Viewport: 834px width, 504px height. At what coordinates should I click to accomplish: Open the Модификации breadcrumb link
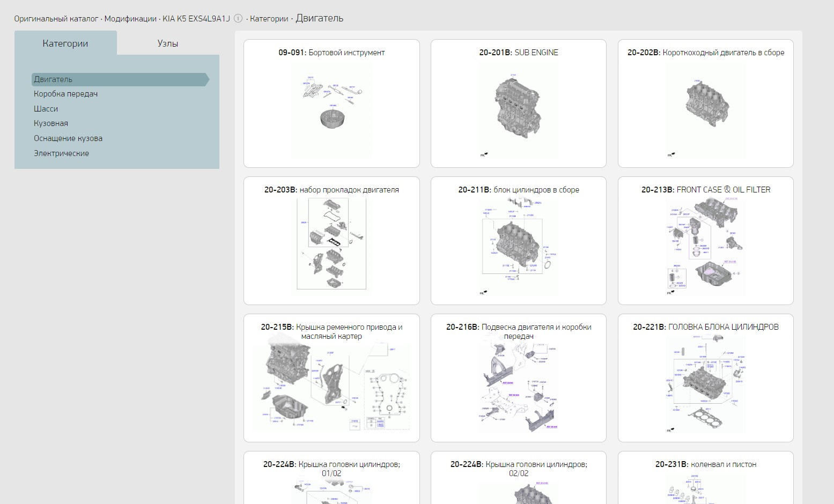pyautogui.click(x=130, y=19)
